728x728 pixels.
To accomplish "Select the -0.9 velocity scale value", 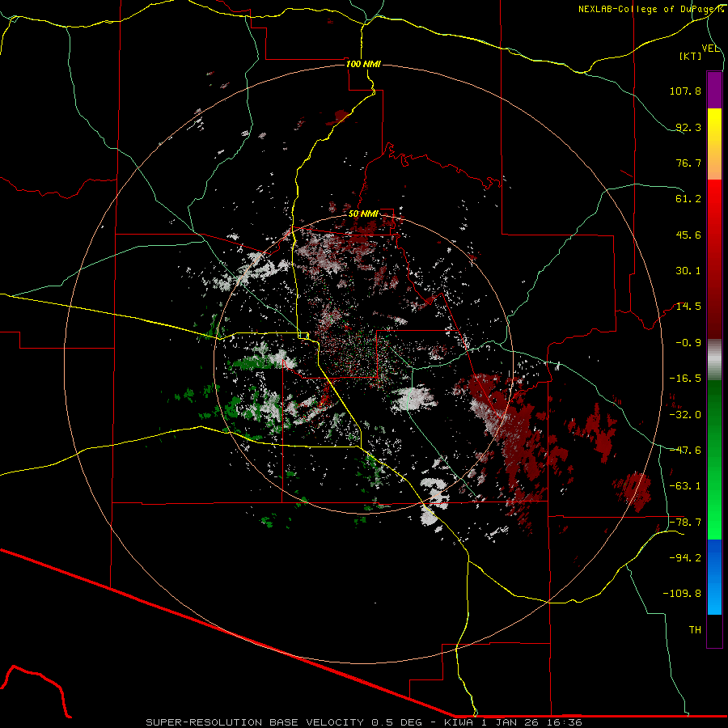I will (x=688, y=343).
